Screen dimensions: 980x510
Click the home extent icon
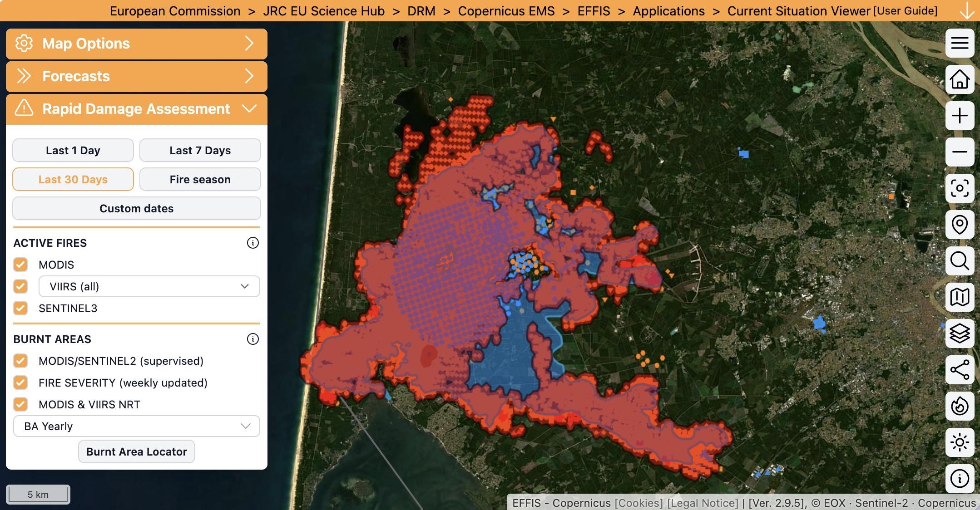pyautogui.click(x=960, y=79)
